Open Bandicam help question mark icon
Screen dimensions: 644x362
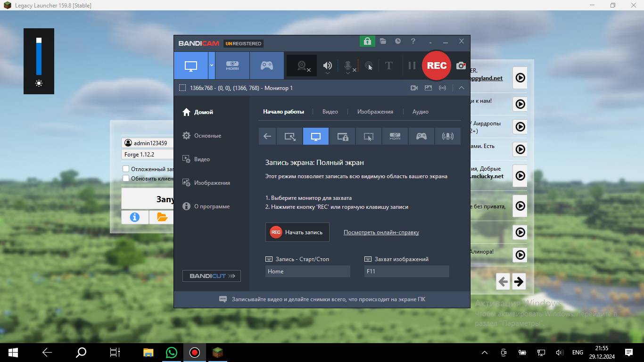tap(413, 41)
